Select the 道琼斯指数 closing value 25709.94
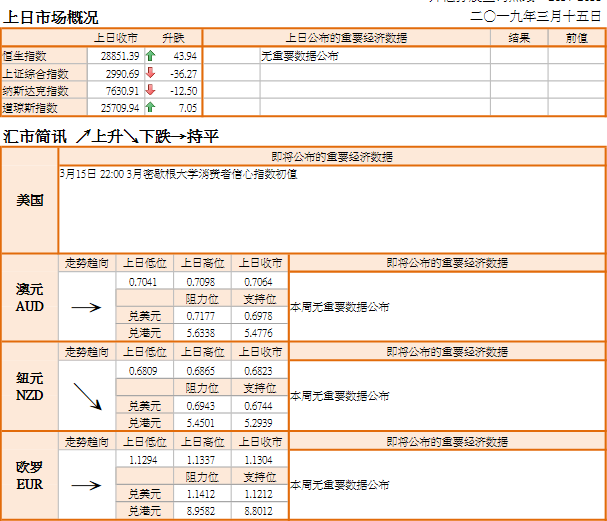The image size is (607, 521). 120,108
